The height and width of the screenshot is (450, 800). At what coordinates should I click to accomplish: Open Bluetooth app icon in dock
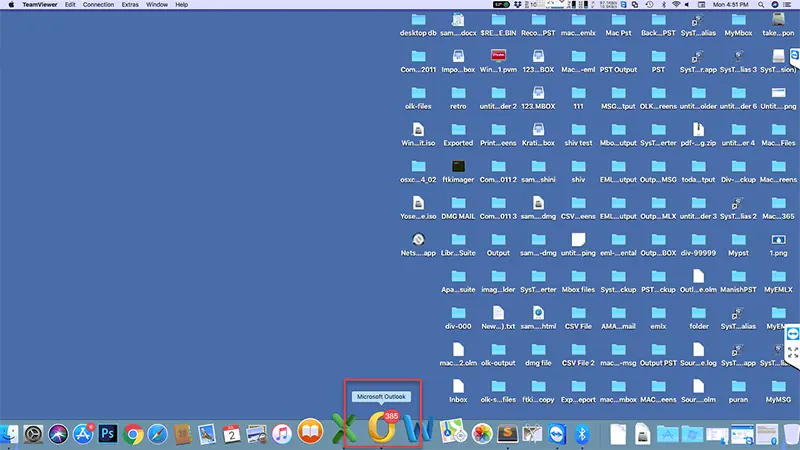[x=582, y=434]
